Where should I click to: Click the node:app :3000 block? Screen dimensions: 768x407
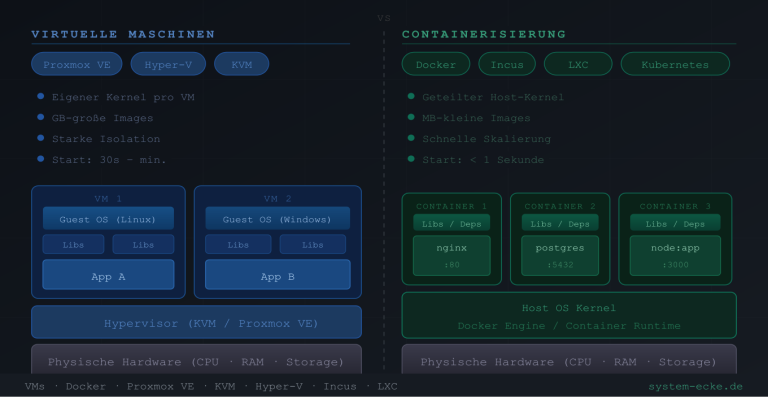[x=675, y=256]
